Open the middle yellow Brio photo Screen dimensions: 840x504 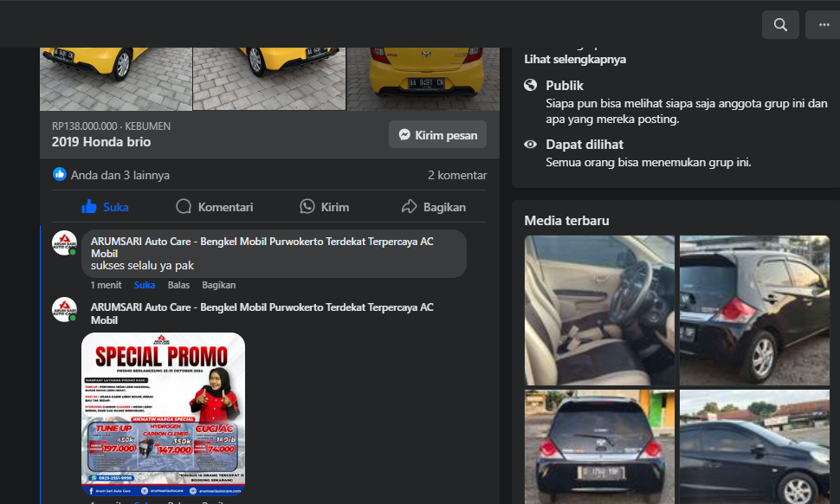click(x=269, y=79)
